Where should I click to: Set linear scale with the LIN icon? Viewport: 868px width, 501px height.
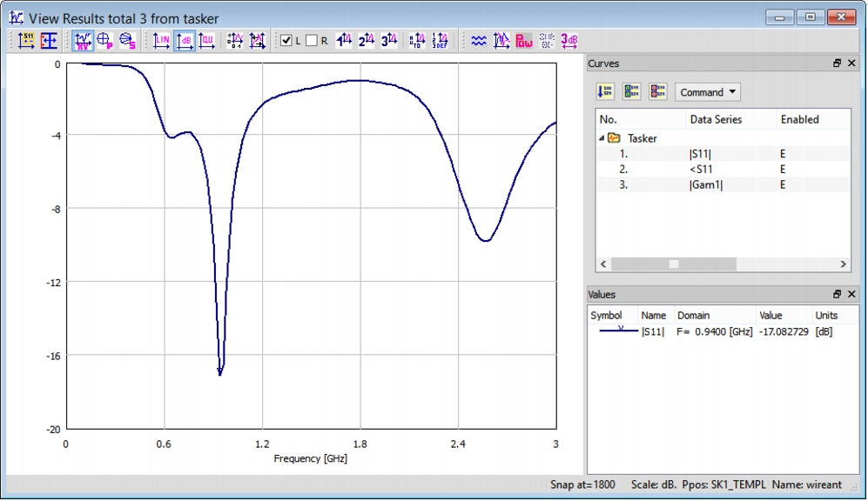click(161, 40)
